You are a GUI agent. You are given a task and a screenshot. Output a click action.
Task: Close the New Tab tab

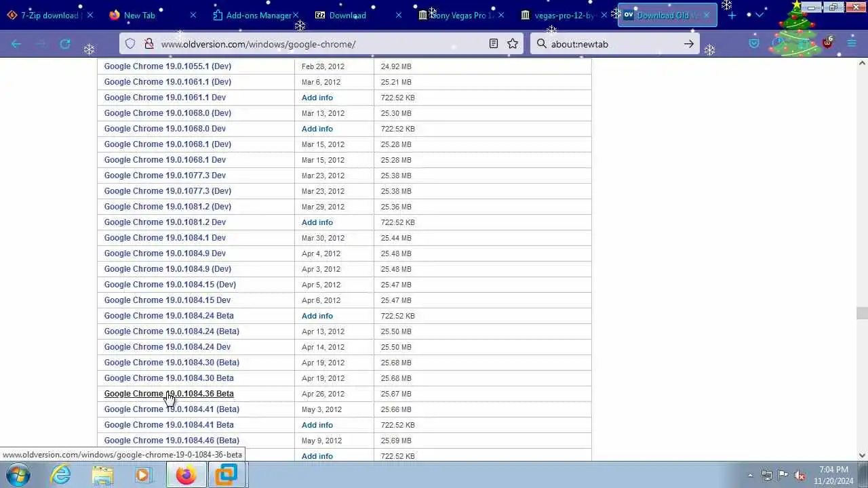[x=193, y=15]
